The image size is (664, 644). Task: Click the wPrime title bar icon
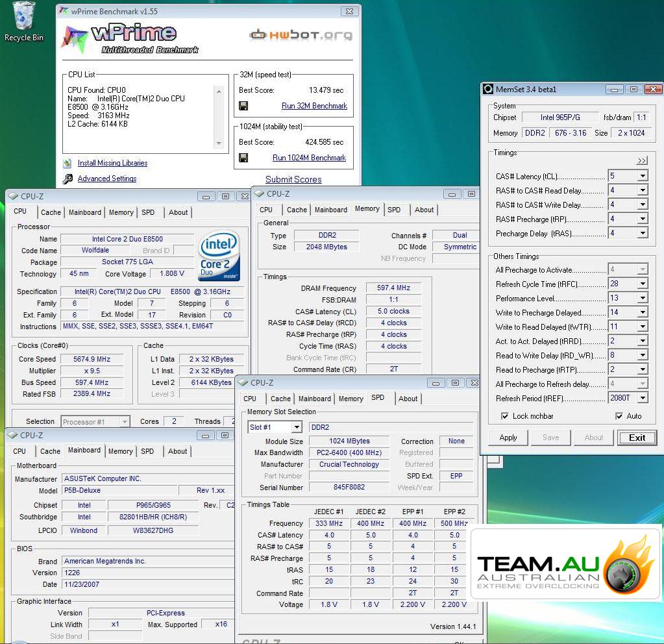[x=64, y=11]
